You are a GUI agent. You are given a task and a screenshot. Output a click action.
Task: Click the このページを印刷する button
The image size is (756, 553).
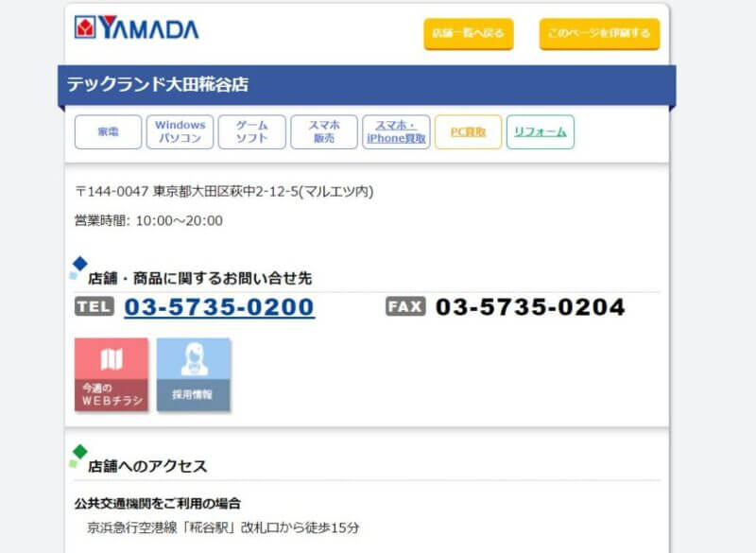tap(599, 33)
